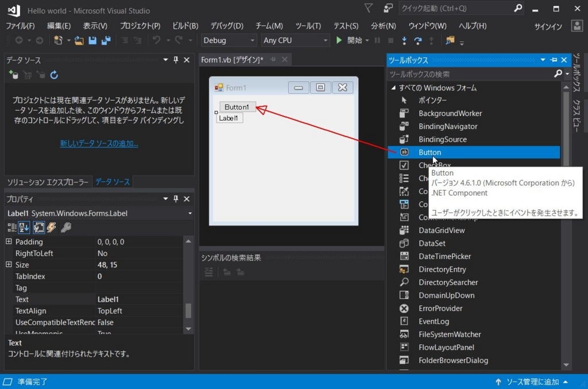Close the Toolbox panel
Viewport: 588px width, 389px height.
click(564, 60)
